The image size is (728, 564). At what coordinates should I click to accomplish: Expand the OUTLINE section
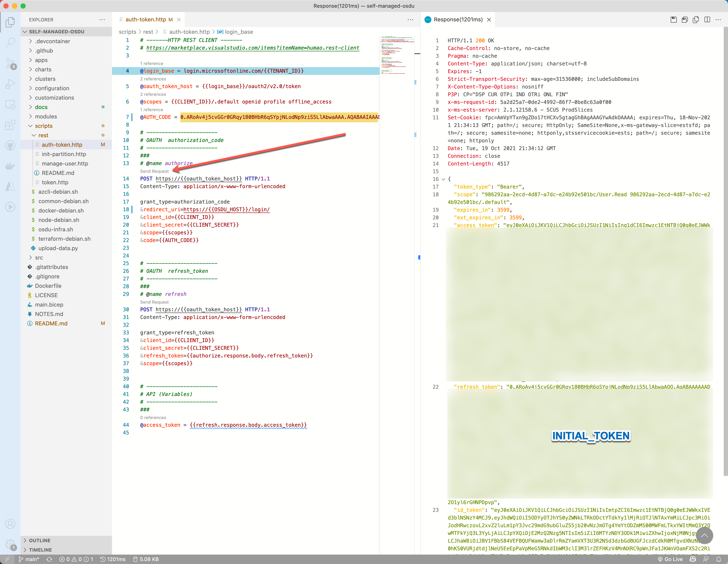tap(39, 540)
